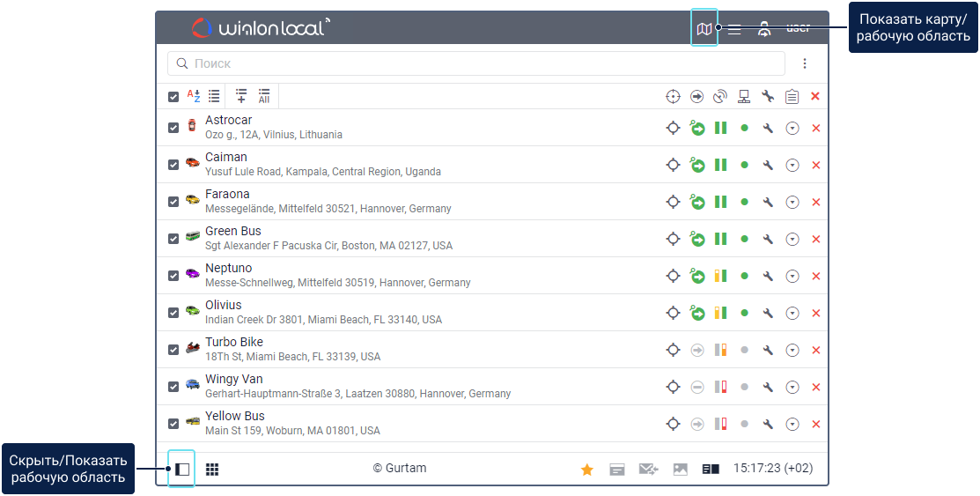Open the search options three-dot menu
The width and height of the screenshot is (980, 496).
pyautogui.click(x=805, y=63)
